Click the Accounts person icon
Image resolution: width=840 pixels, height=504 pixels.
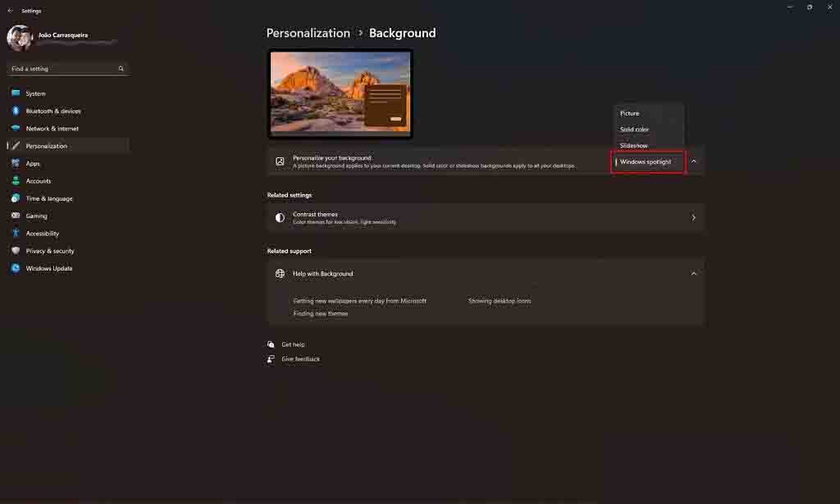(16, 181)
